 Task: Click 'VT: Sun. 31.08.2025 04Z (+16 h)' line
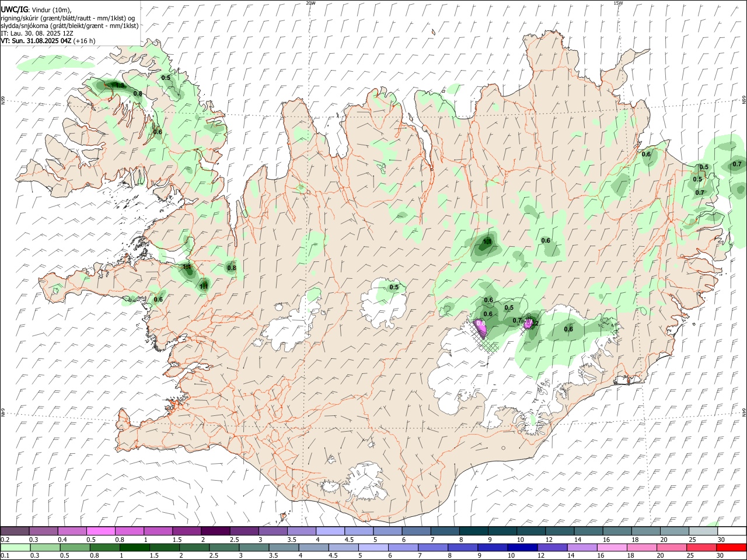pyautogui.click(x=48, y=41)
